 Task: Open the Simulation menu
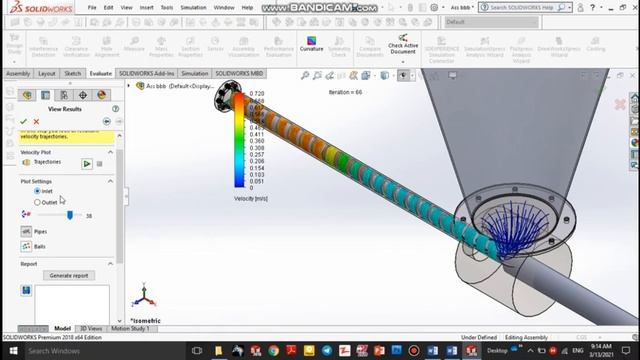tap(193, 7)
